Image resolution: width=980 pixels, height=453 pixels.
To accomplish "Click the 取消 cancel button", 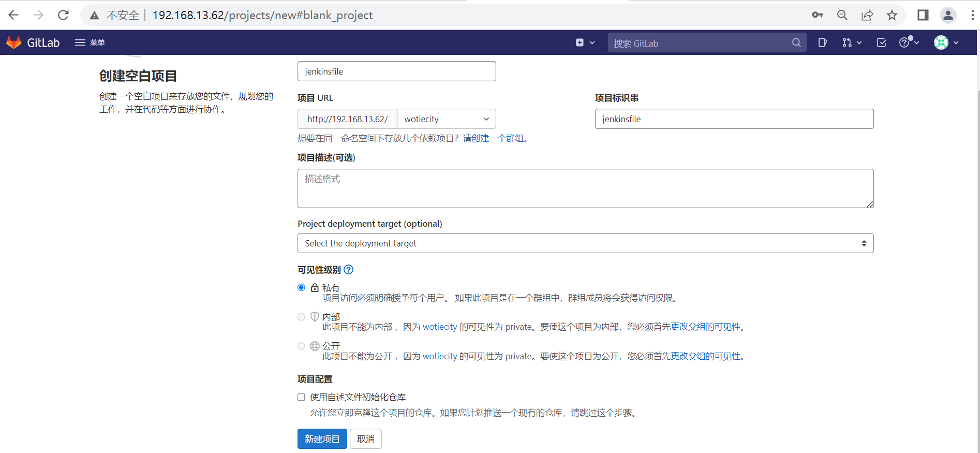I will click(x=366, y=439).
